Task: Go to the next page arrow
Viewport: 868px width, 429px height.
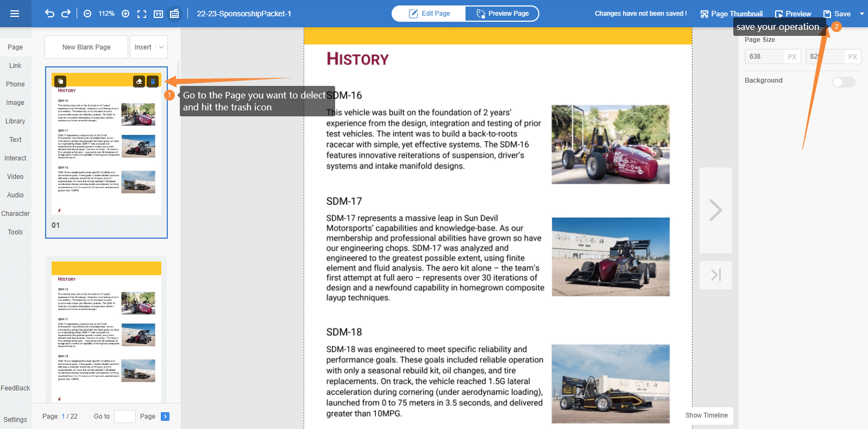Action: click(x=715, y=210)
